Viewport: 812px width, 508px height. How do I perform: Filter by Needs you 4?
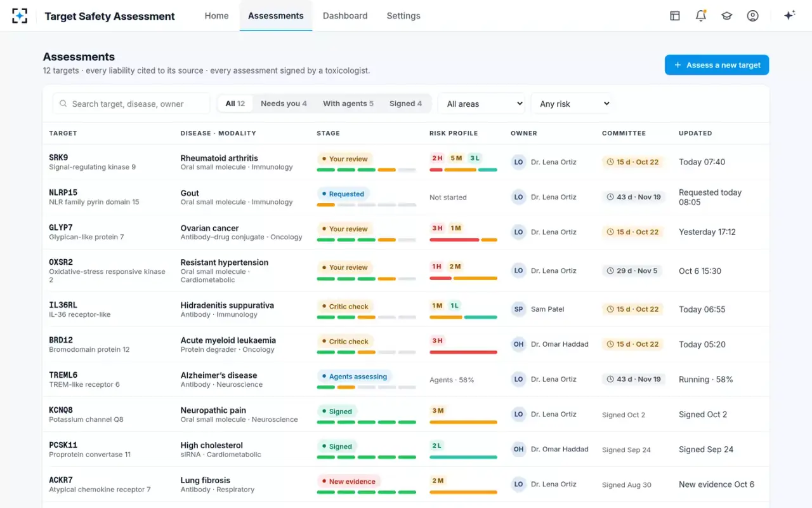284,104
